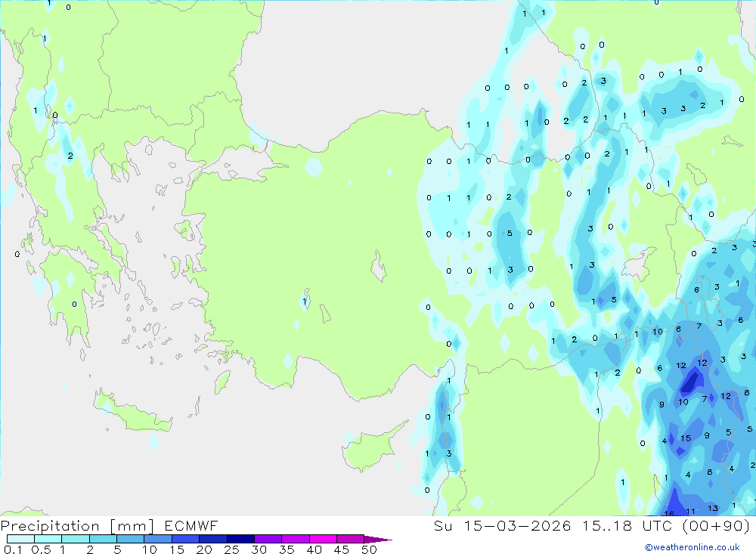Click the '25' legend scale label

coord(232,549)
